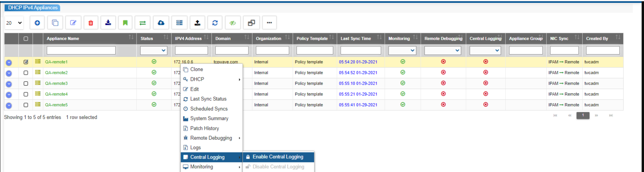Viewport: 644px width, 172px height.
Task: Sort by Appliance Name column arrows
Action: point(131,37)
